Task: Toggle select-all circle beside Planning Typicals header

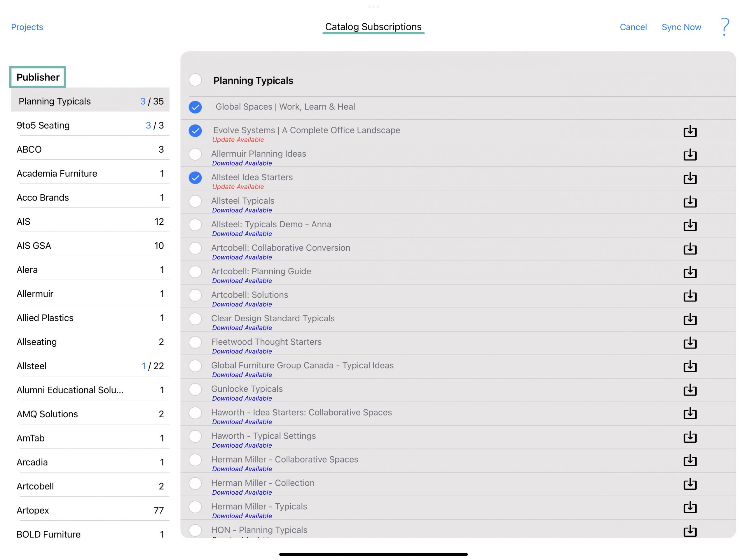Action: (x=195, y=80)
